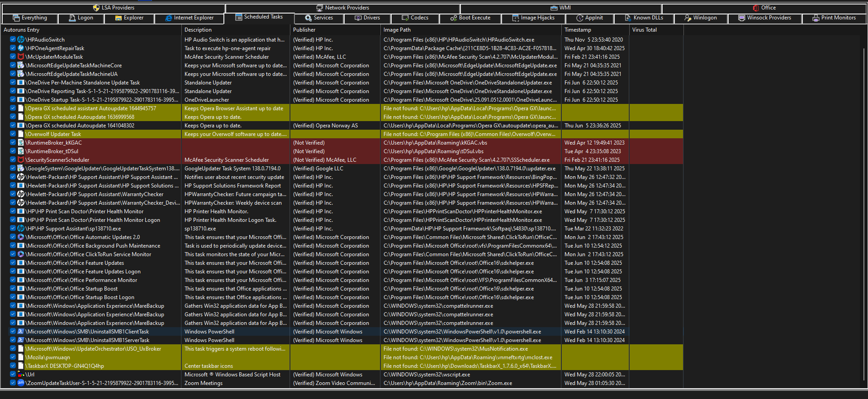Click the HPAudioSwitch entry's HP icon
This screenshot has width=868, height=399.
(20, 40)
